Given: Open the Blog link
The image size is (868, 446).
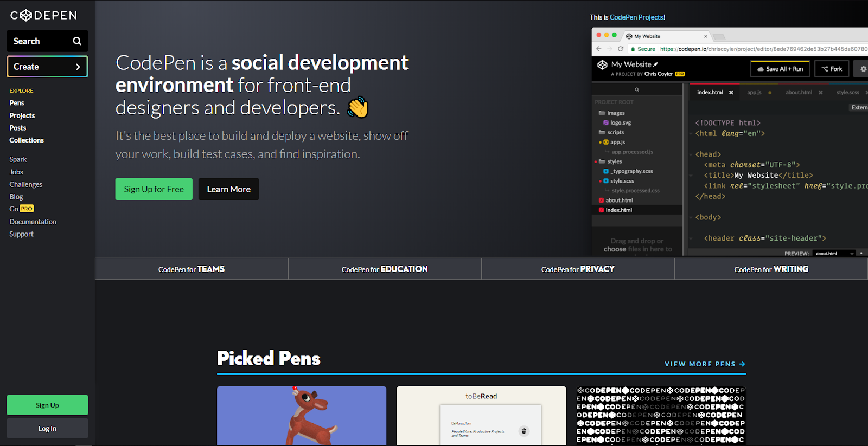Looking at the screenshot, I should (16, 197).
